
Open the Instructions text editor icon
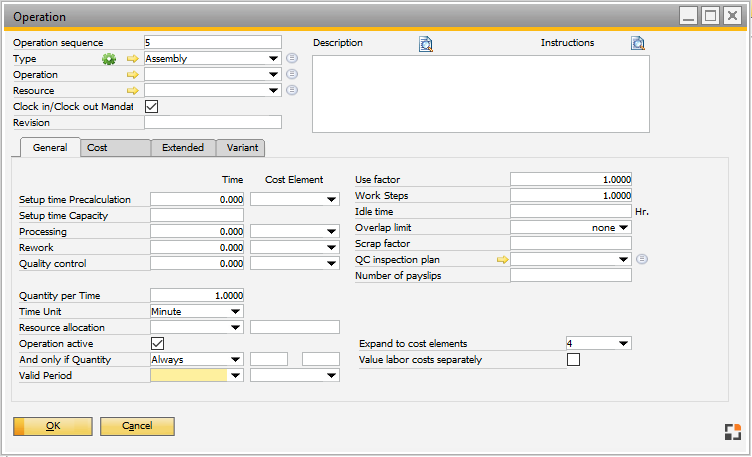(638, 43)
